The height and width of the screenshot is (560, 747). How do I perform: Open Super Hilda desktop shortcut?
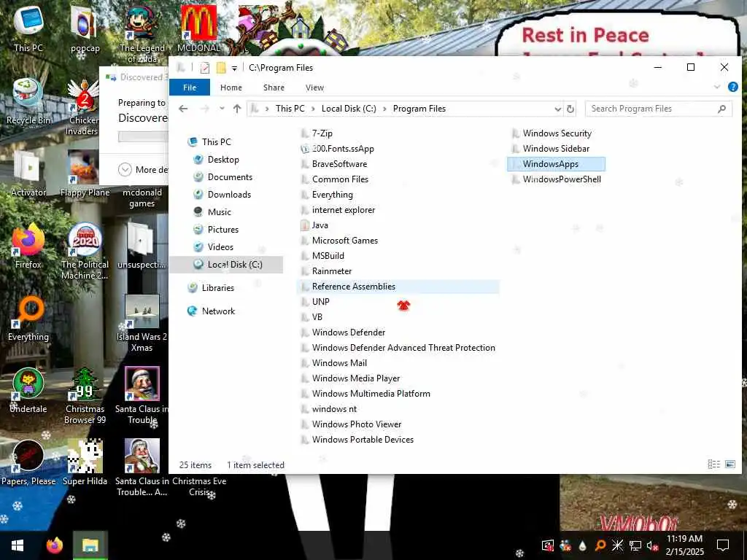click(85, 462)
